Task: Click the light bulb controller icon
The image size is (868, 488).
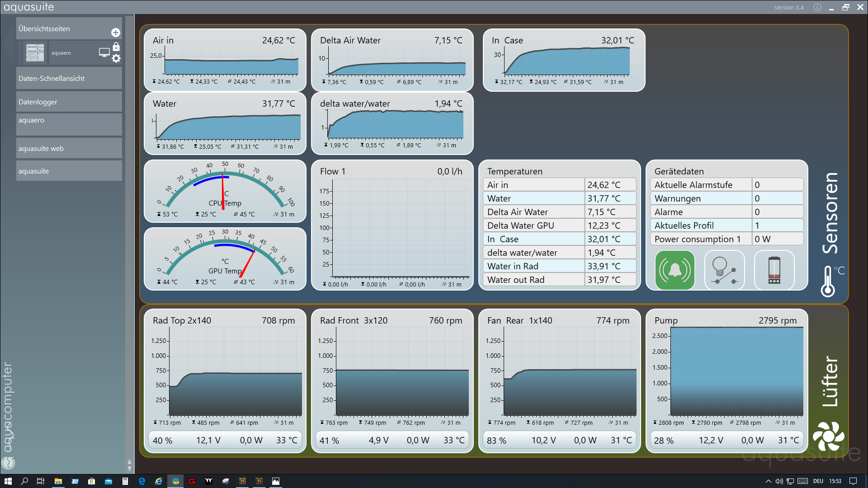Action: tap(724, 270)
